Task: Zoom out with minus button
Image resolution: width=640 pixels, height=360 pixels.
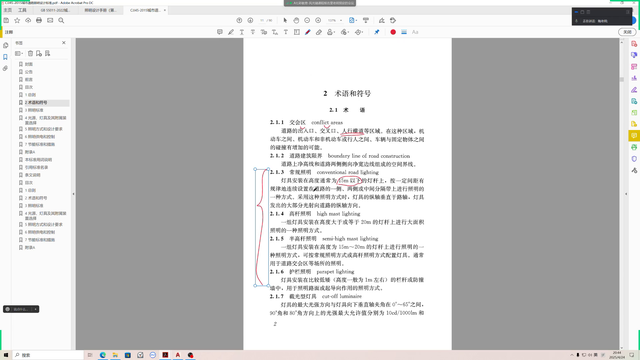Action: (x=307, y=20)
